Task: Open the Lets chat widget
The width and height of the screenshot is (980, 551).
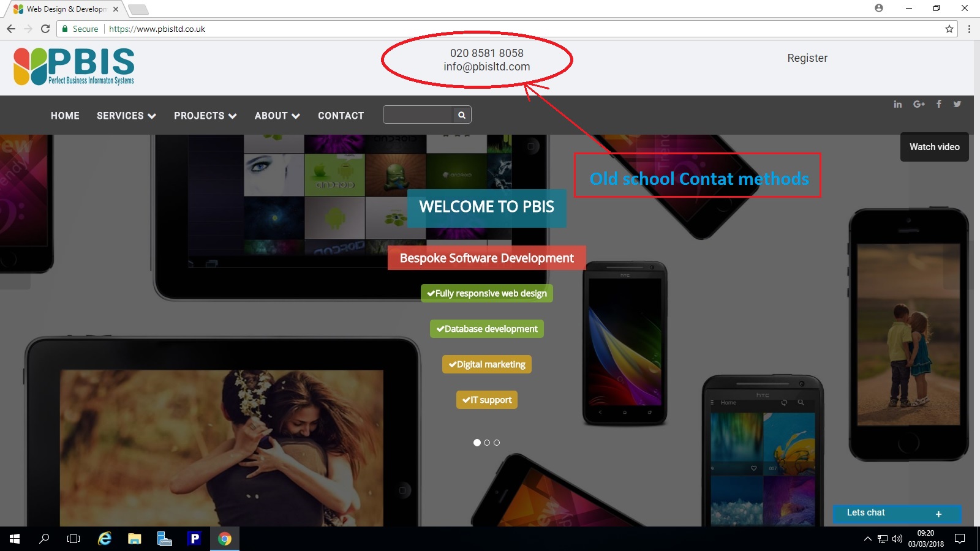Action: click(897, 513)
